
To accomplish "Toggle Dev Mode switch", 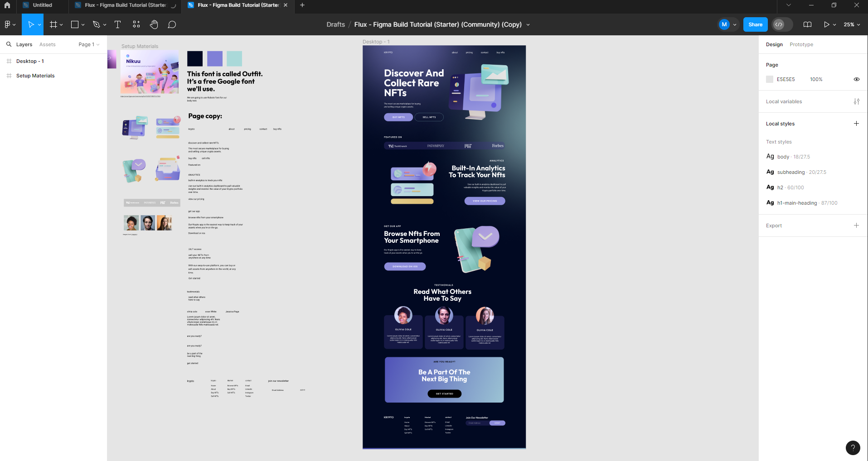I will 782,24.
